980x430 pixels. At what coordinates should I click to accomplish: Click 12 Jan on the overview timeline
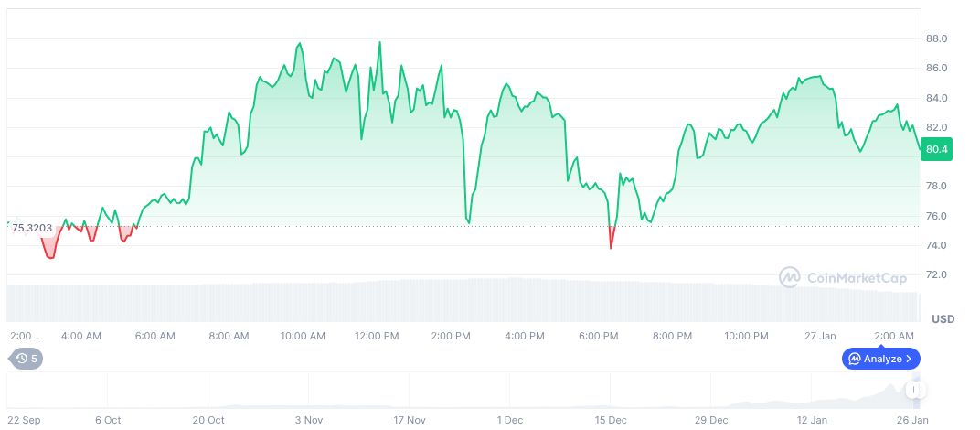coord(812,420)
